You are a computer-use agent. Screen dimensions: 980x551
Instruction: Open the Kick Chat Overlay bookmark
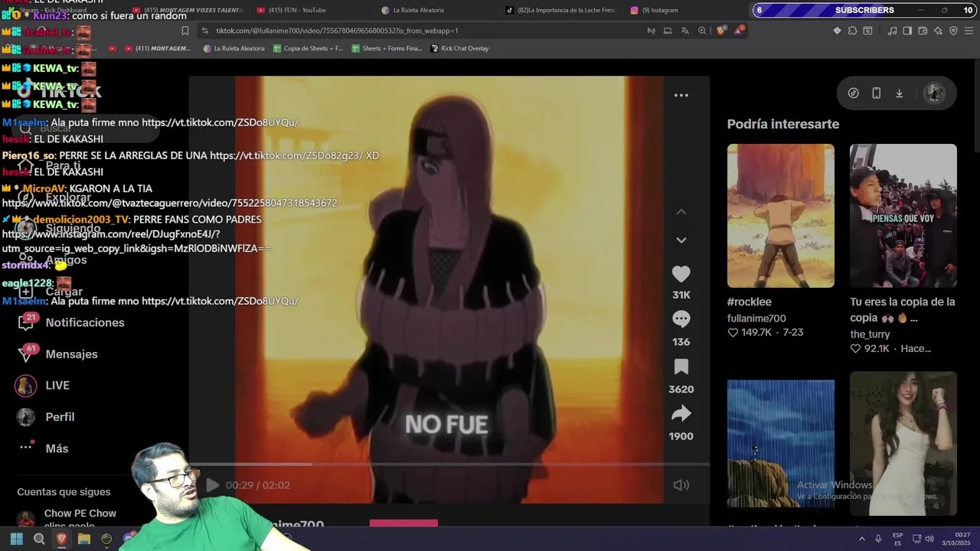459,48
